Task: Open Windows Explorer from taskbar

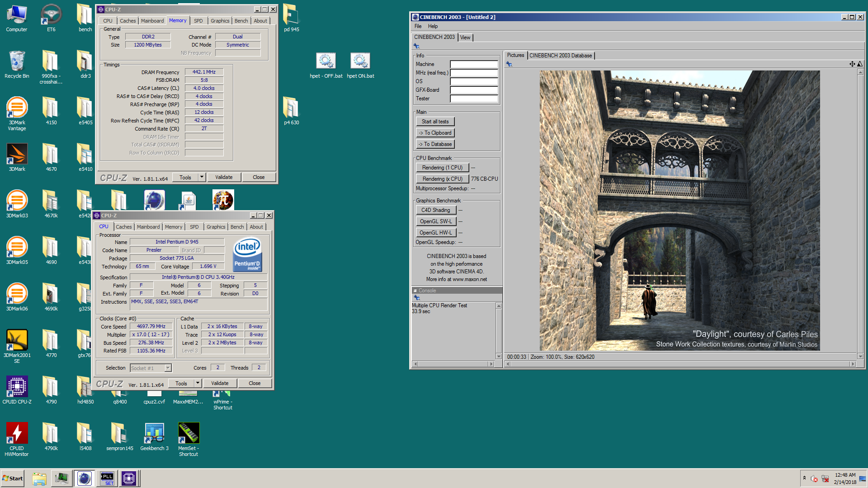Action: [x=39, y=478]
